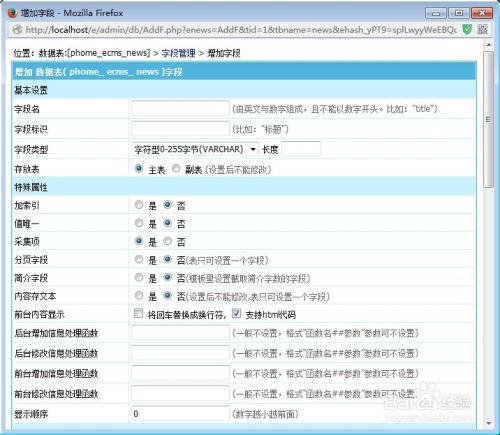The width and height of the screenshot is (500, 435).
Task: Toggle 支持html代码 checkbox
Action: point(236,313)
